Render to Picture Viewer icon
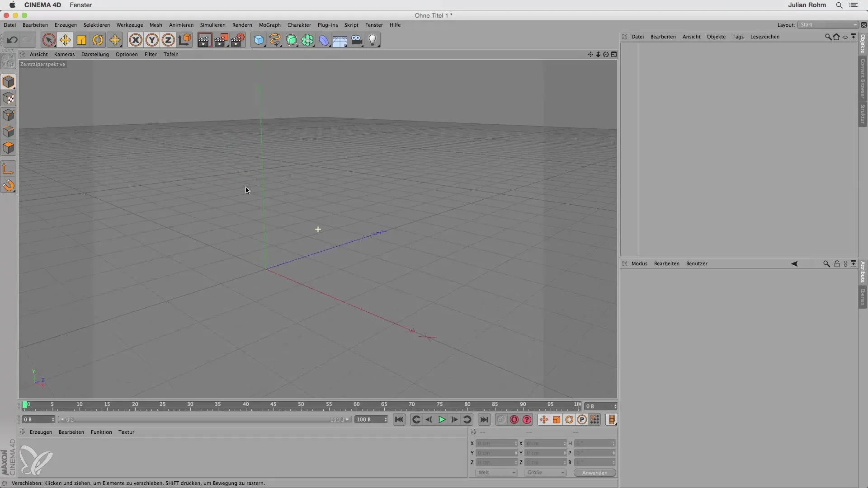This screenshot has height=488, width=868. click(221, 40)
